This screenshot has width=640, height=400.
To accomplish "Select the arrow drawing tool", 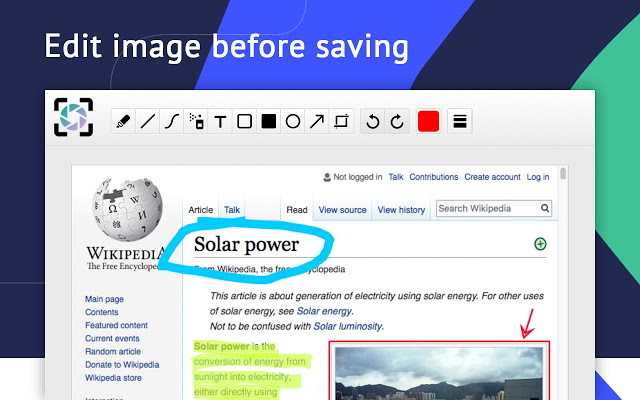I will (x=317, y=121).
